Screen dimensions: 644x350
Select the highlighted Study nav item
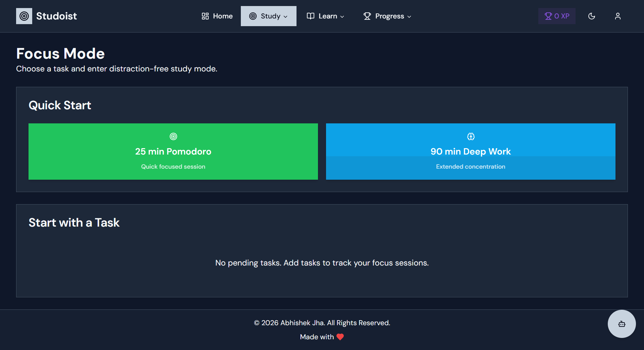pos(268,16)
